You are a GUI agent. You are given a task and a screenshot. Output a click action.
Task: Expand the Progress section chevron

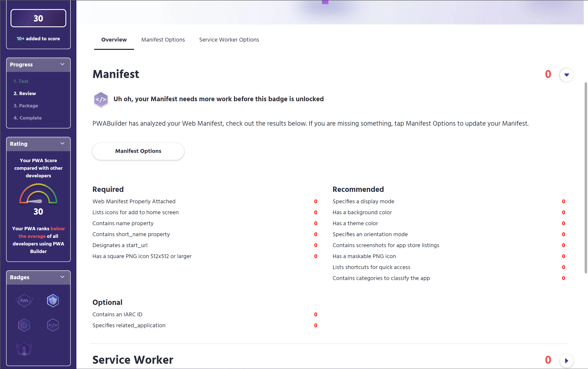pyautogui.click(x=62, y=64)
